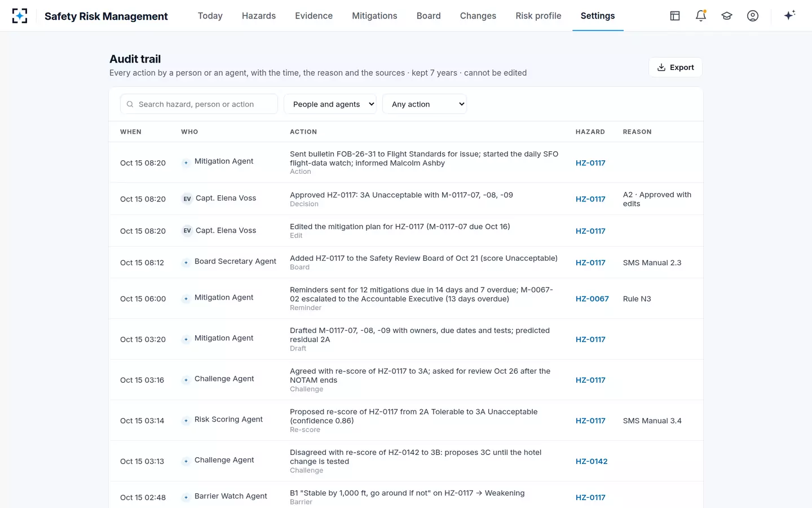Click the Mitigation Agent icon at 03:20
The image size is (812, 508).
tap(186, 339)
